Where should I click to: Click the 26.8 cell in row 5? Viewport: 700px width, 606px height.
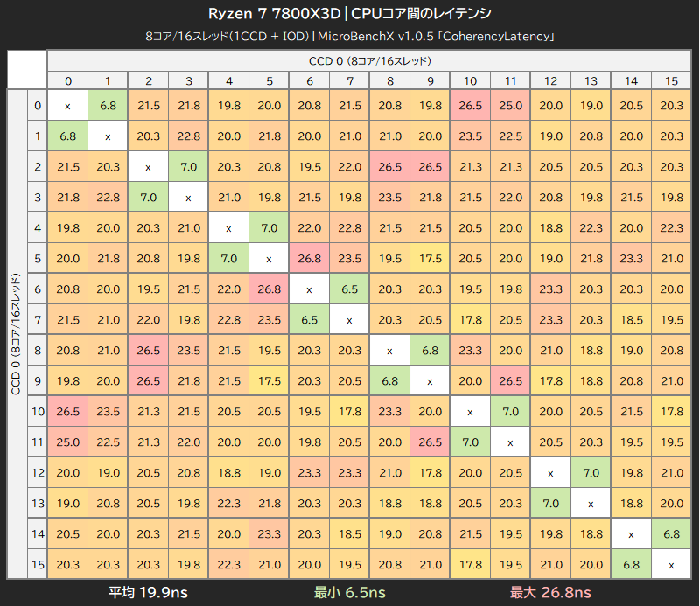[310, 258]
